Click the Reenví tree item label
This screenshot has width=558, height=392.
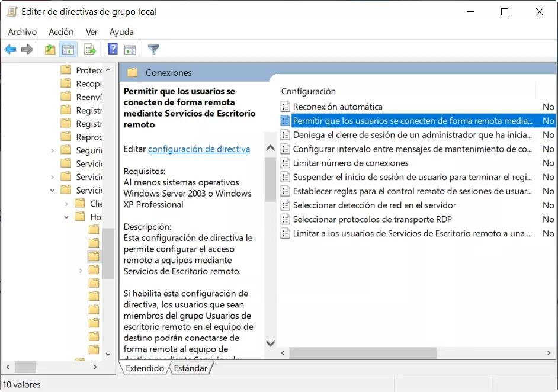(x=89, y=97)
